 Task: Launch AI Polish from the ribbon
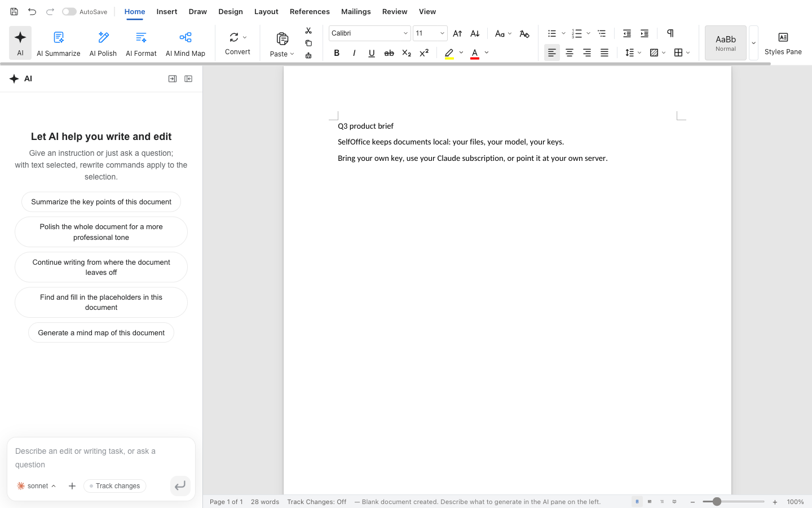[103, 43]
